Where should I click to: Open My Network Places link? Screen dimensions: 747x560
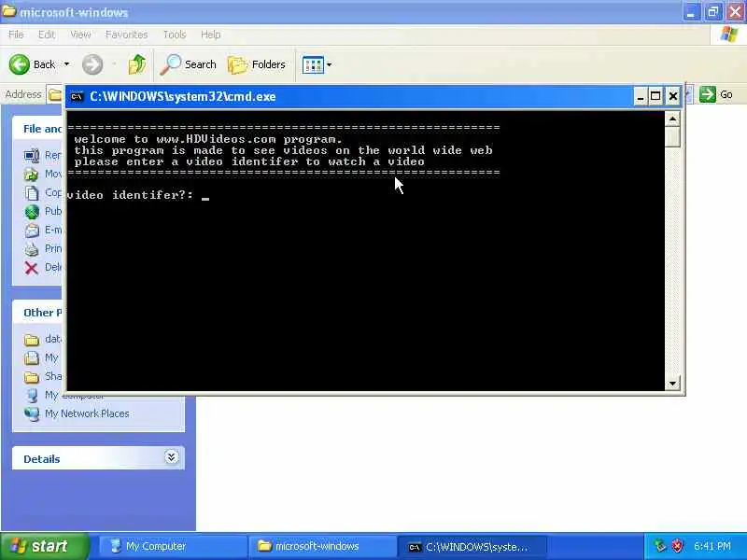pos(87,413)
